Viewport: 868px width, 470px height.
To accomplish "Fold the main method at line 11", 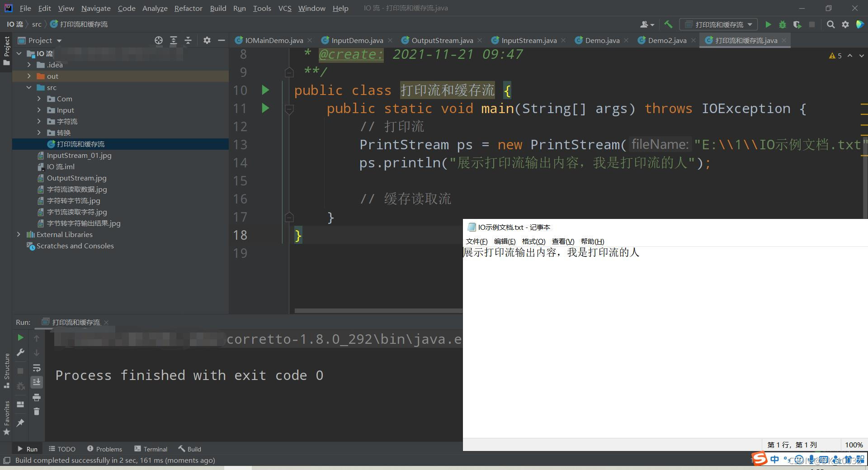I will tap(289, 109).
